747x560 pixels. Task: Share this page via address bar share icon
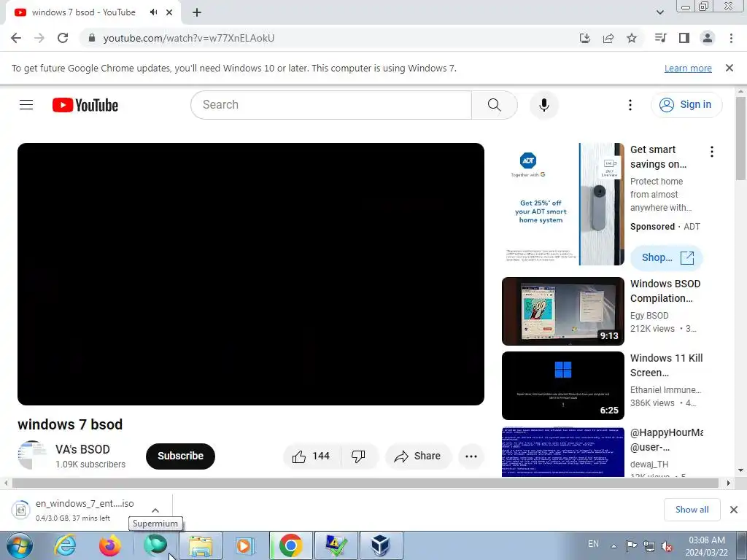click(x=608, y=38)
